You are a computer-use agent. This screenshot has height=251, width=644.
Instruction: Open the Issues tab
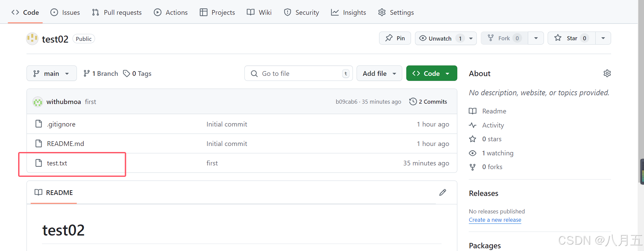pyautogui.click(x=65, y=12)
